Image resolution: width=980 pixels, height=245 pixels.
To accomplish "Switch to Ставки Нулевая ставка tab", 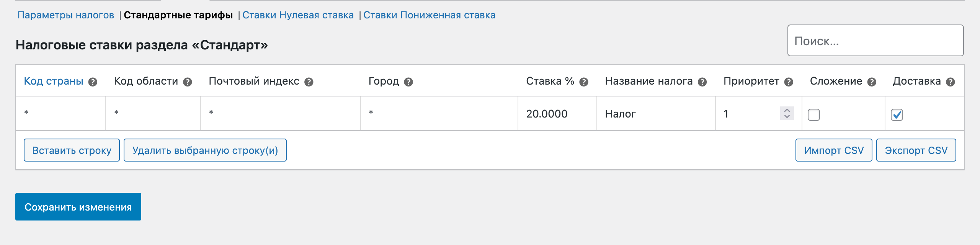I will coord(298,15).
